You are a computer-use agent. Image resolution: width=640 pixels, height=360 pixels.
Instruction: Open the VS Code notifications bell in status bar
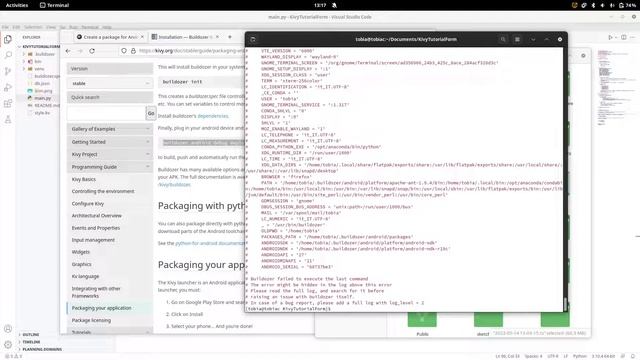coord(633,356)
